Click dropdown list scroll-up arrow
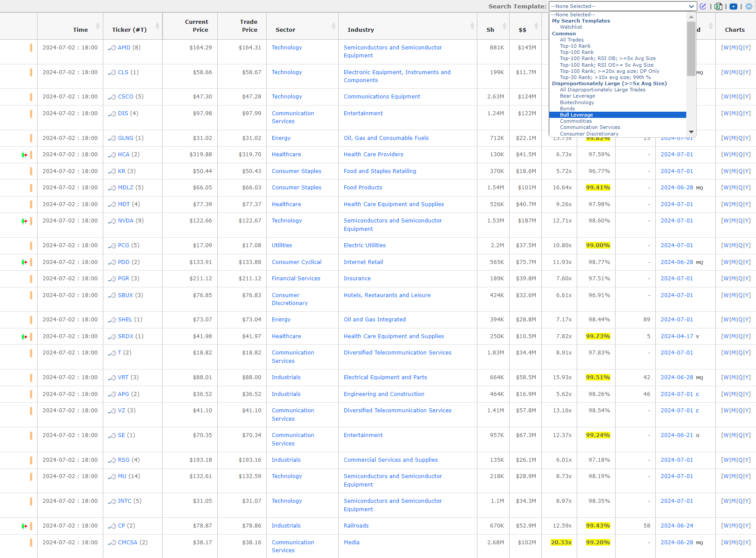This screenshot has width=756, height=558. pos(691,17)
